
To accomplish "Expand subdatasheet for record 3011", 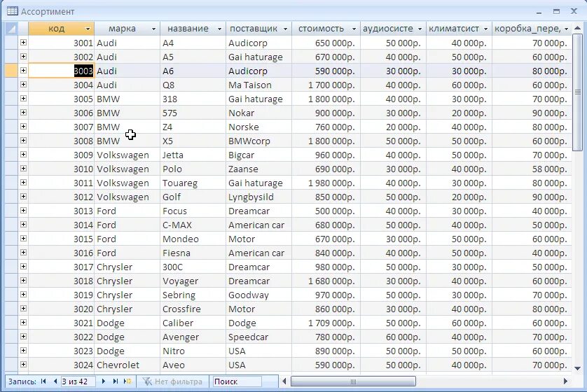I will coord(23,183).
